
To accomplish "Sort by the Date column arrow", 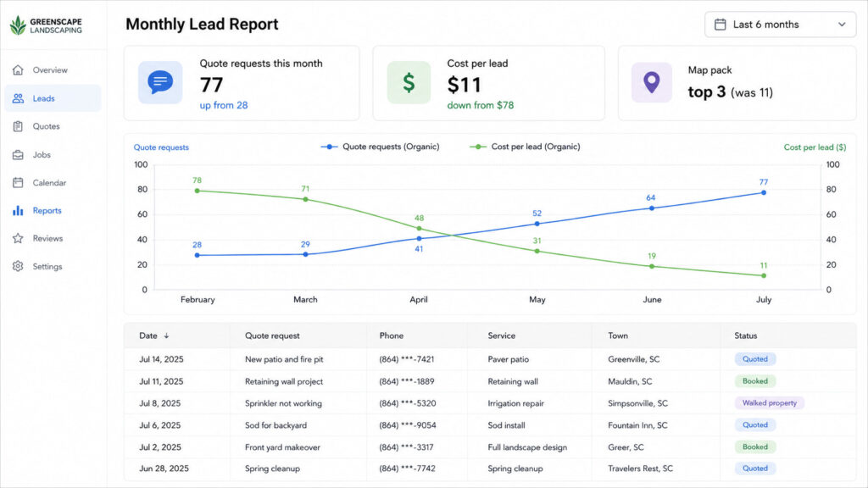I will (166, 335).
